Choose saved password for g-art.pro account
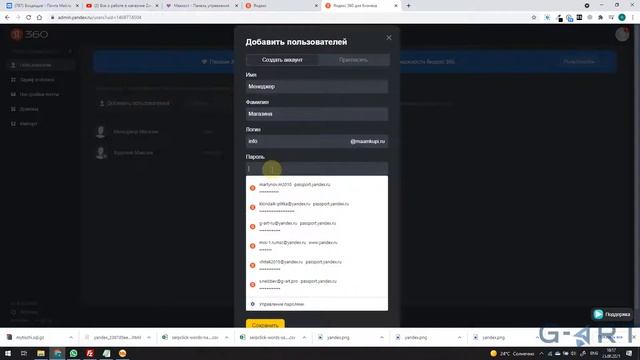The height and width of the screenshot is (360, 640). click(317, 284)
